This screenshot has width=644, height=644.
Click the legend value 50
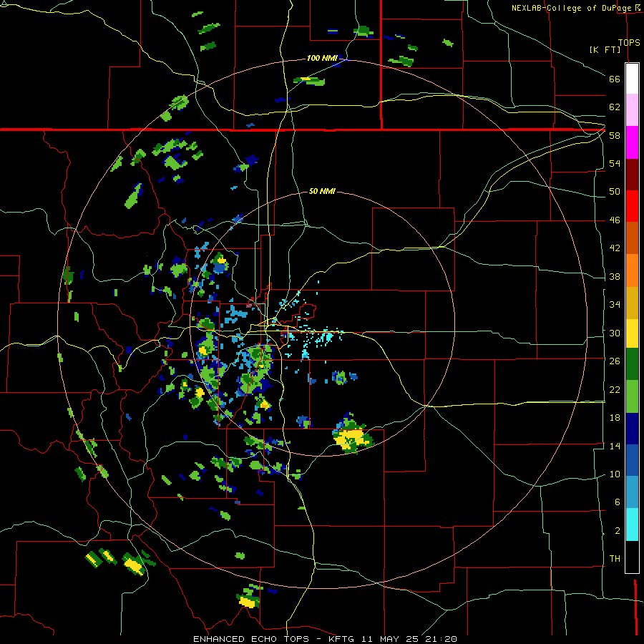(615, 192)
